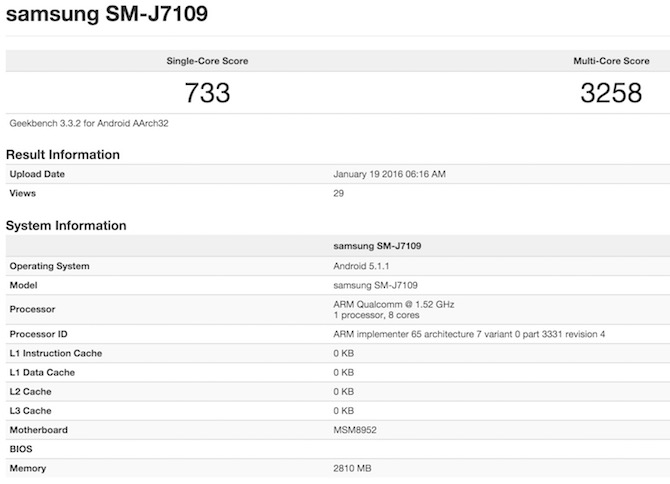Click the Upload Date row label
This screenshot has width=670, height=484.
[38, 174]
